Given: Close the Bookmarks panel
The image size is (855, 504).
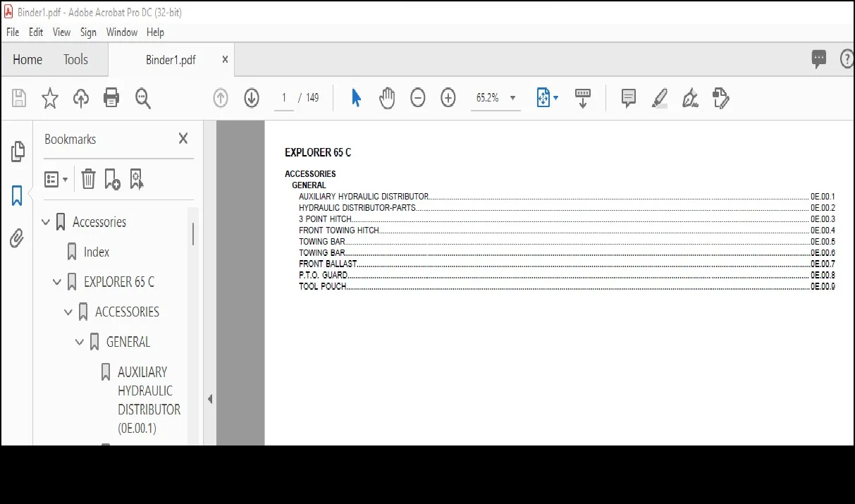Looking at the screenshot, I should 183,139.
